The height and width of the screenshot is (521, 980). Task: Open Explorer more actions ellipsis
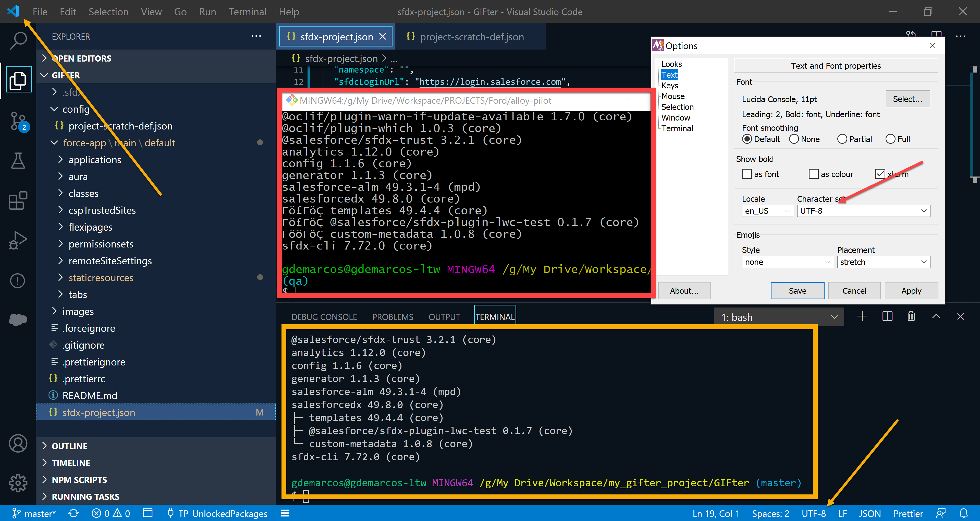click(x=256, y=36)
